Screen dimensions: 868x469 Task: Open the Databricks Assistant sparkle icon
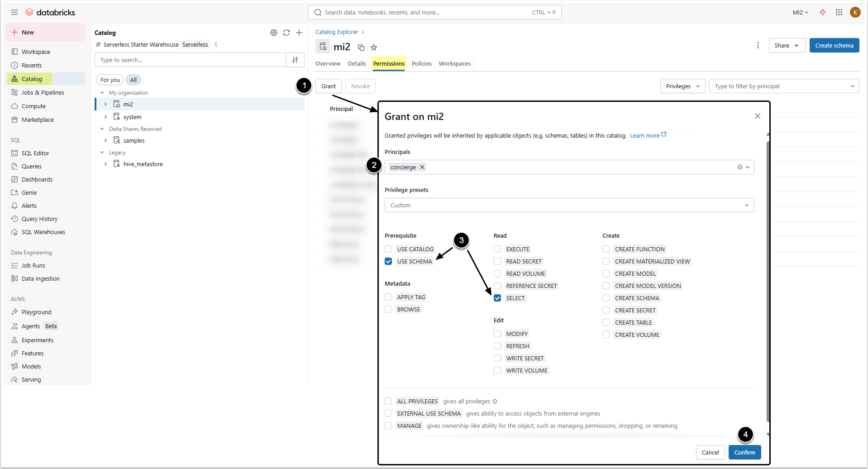coord(823,12)
